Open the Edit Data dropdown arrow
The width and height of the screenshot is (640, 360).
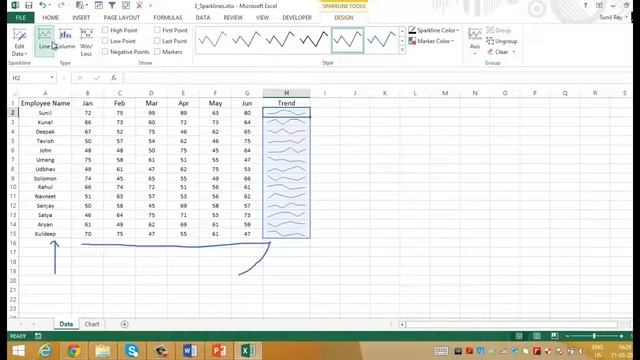26,54
